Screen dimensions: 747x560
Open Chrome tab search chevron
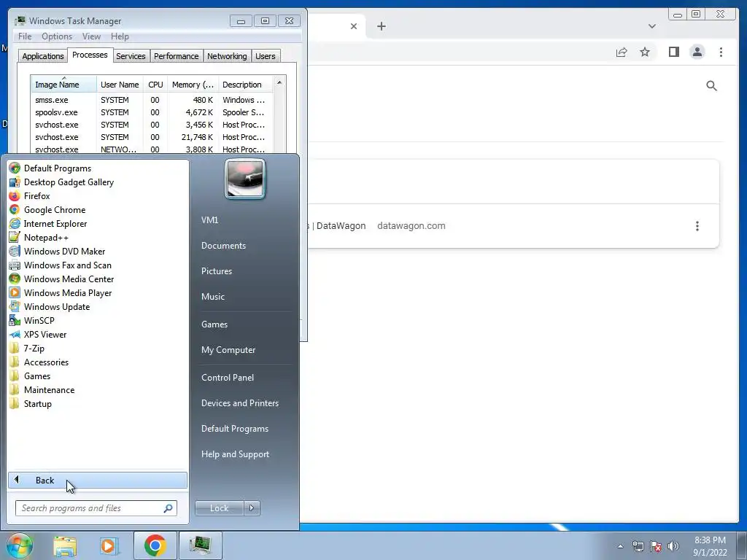tap(651, 26)
